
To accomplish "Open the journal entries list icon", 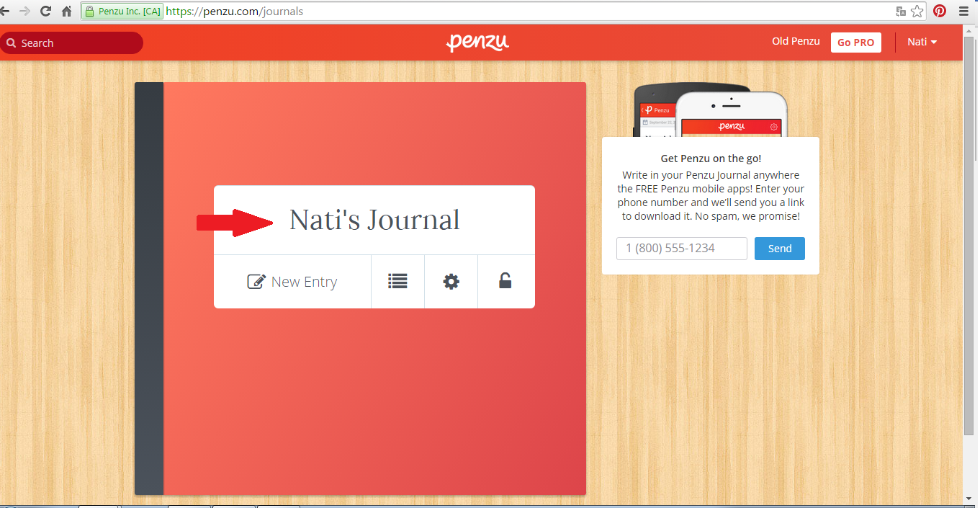I will coord(397,281).
